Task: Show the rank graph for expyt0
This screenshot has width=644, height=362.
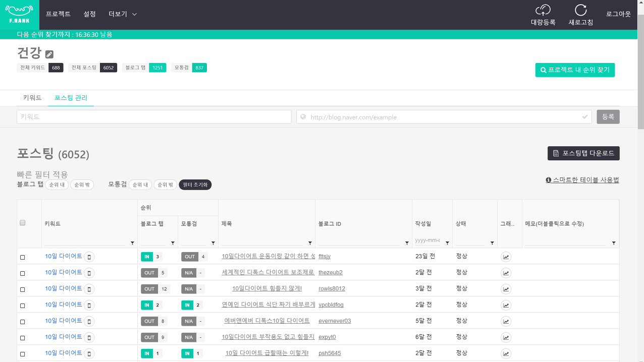Action: (506, 338)
